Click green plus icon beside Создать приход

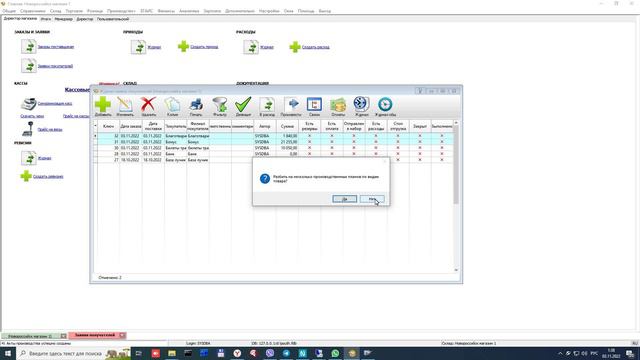183,47
